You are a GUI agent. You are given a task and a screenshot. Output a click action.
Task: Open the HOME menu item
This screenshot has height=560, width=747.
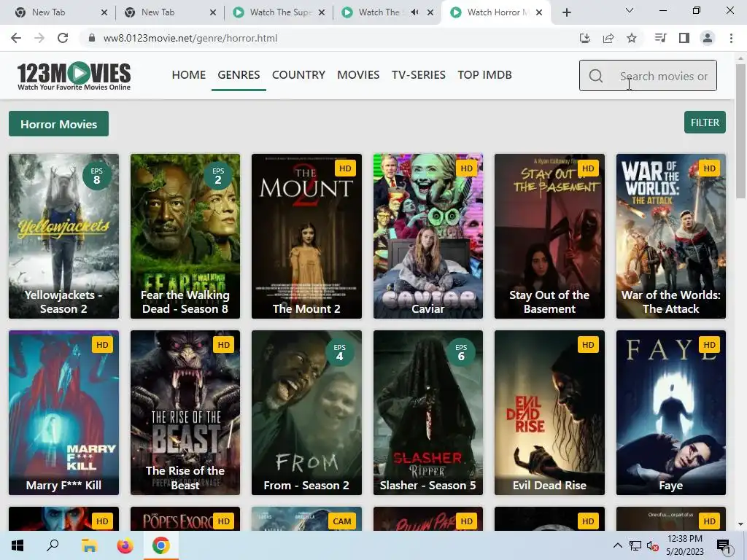pyautogui.click(x=189, y=75)
